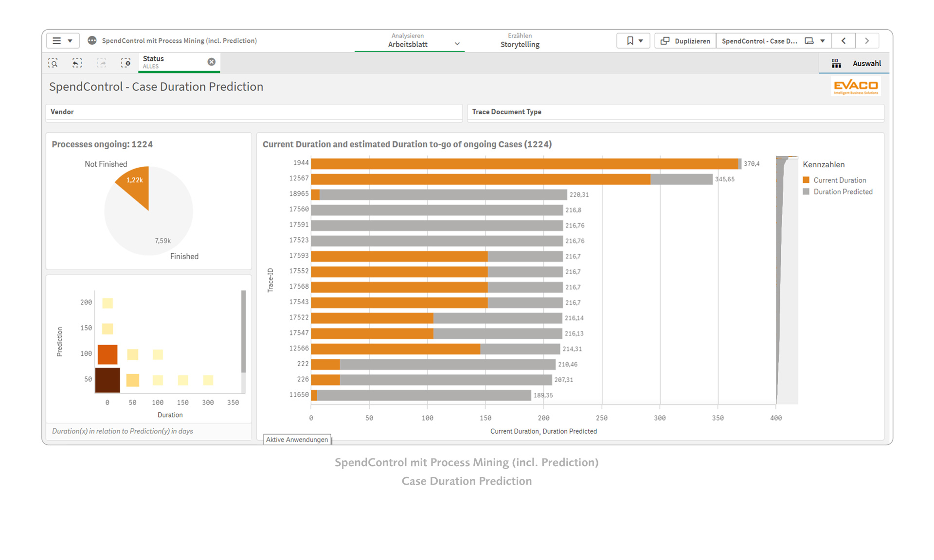
Task: Click the app info ellipsis icon
Action: 92,41
